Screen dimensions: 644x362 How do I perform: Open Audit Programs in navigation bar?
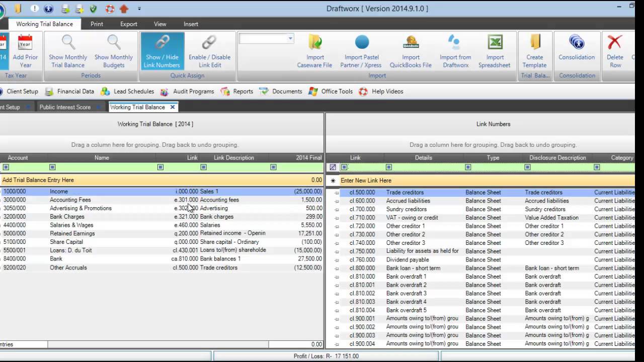point(187,92)
